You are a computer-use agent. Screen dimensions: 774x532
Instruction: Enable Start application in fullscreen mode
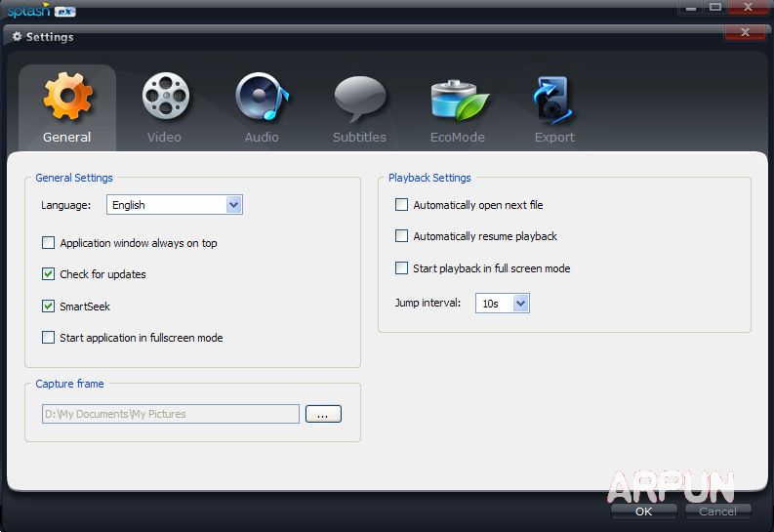(x=49, y=338)
